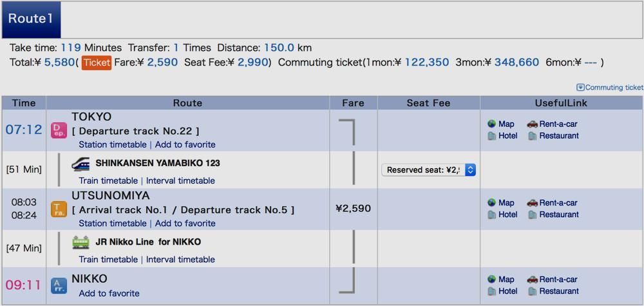Select the Route1 tab
This screenshot has height=306, width=644.
31,19
